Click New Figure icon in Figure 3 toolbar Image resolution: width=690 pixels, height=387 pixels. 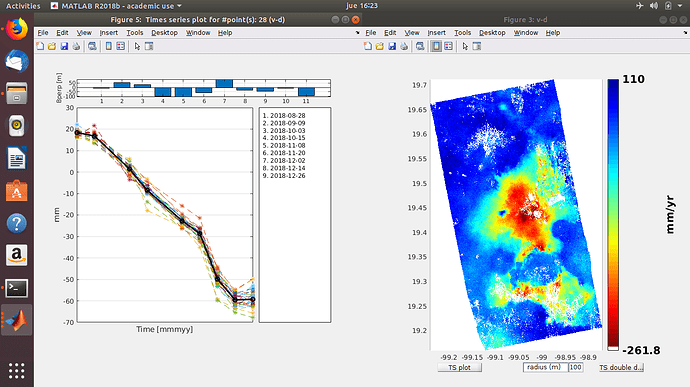[x=368, y=46]
